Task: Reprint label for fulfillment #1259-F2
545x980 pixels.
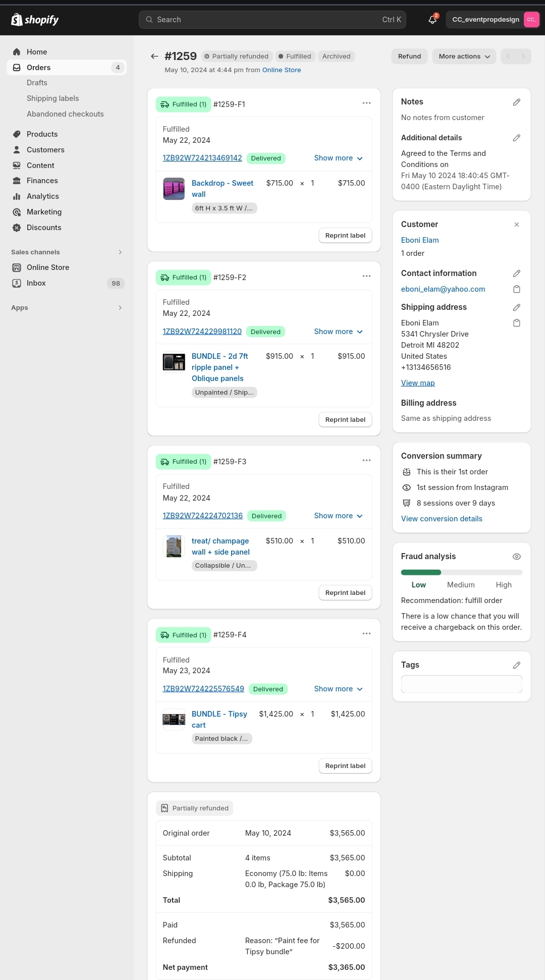Action: tap(345, 420)
